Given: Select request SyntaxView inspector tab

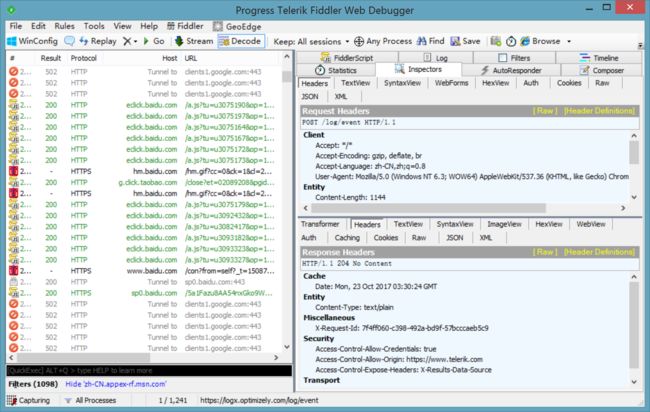Looking at the screenshot, I should (x=402, y=83).
